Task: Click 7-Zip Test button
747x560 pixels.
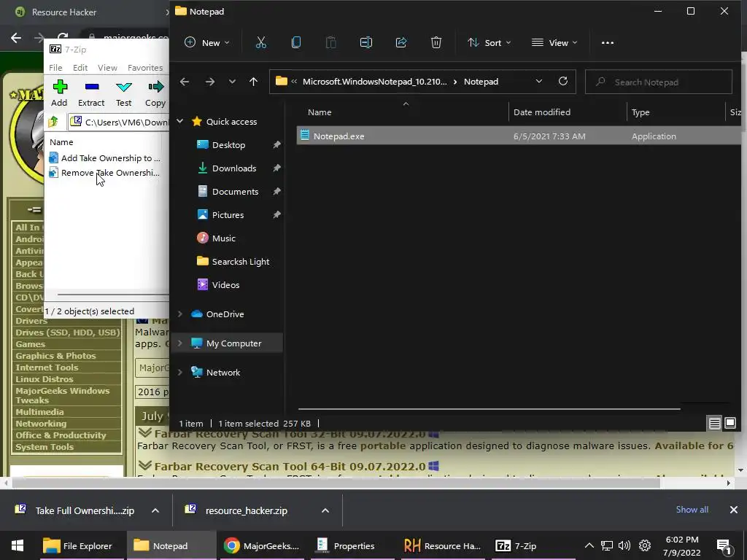Action: click(123, 93)
